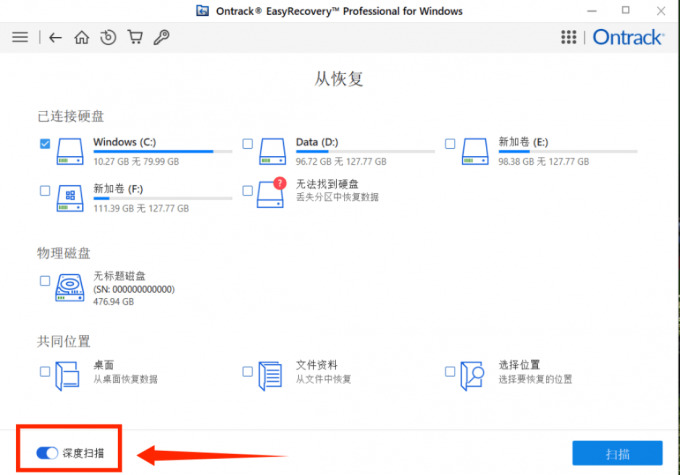Open the shopping cart to purchase
680x475 pixels.
pyautogui.click(x=135, y=37)
